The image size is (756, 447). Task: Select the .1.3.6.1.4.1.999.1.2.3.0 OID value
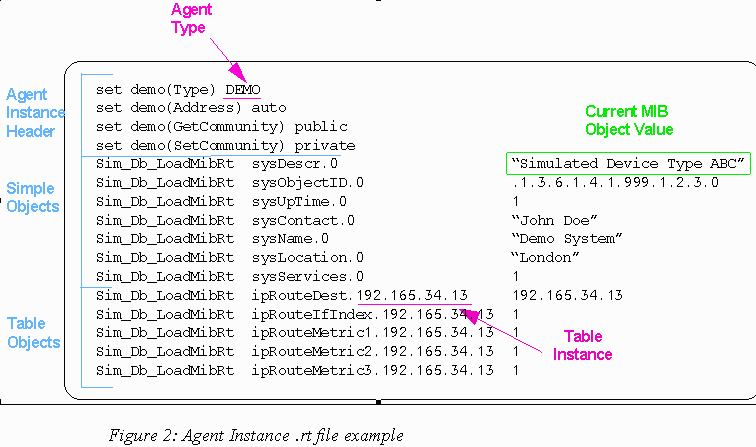pyautogui.click(x=614, y=182)
